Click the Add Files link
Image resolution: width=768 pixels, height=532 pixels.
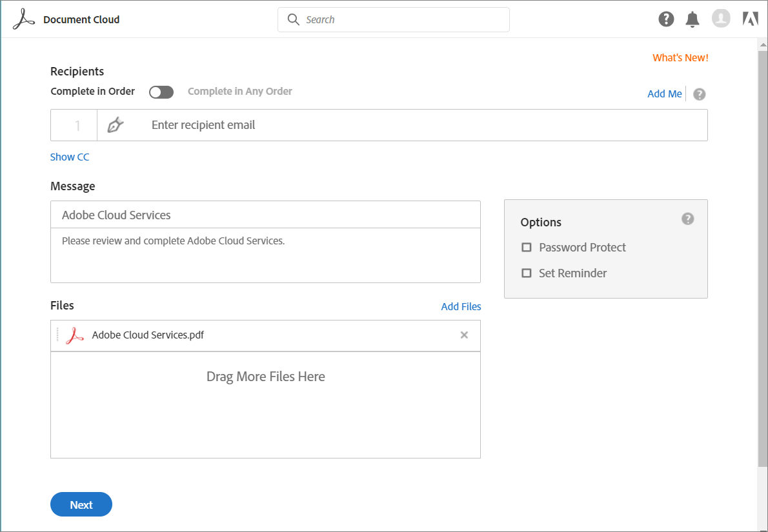pos(461,306)
